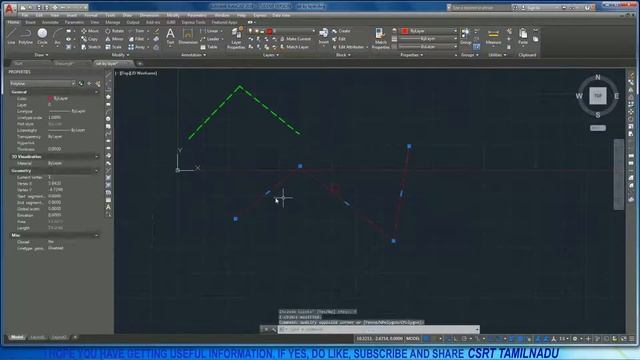Open the Insert ribbon tab
Screen dimensions: 640x360
click(31, 22)
